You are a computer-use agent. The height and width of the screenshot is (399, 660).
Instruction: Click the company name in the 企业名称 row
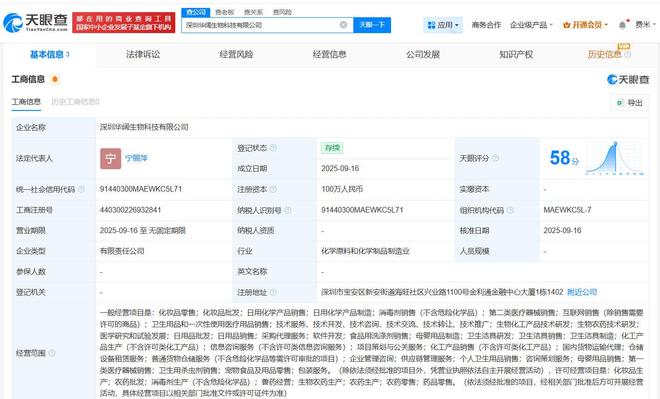click(144, 127)
